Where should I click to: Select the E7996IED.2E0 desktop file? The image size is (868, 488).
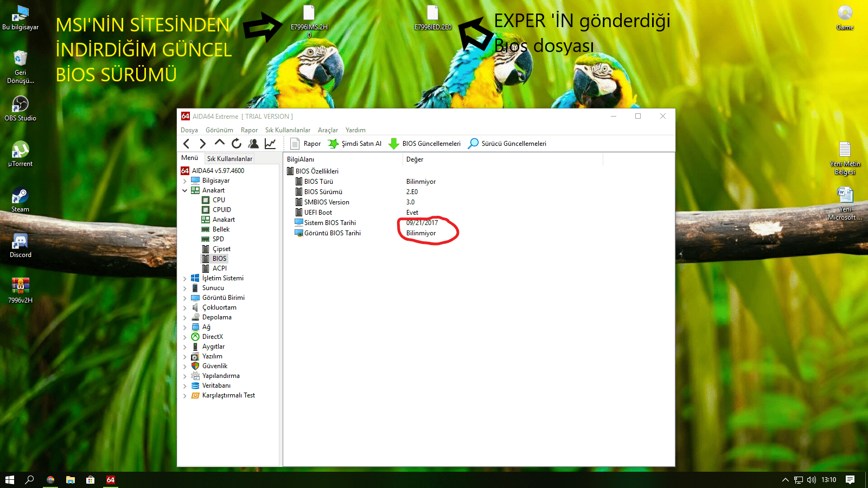click(433, 17)
